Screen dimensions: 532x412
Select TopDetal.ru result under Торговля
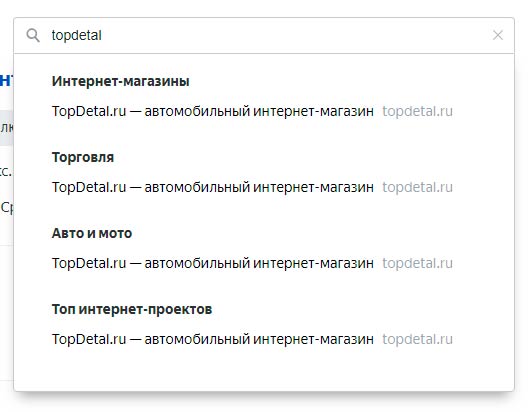(213, 187)
